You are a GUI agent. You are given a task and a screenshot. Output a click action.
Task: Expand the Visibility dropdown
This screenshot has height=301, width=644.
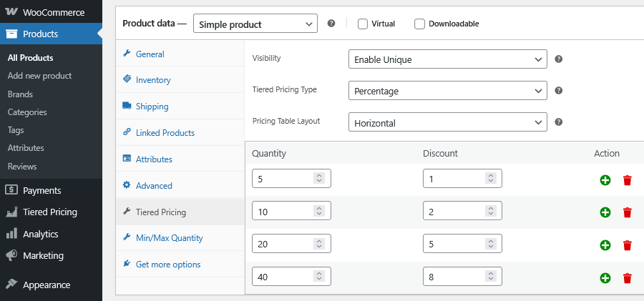(447, 60)
